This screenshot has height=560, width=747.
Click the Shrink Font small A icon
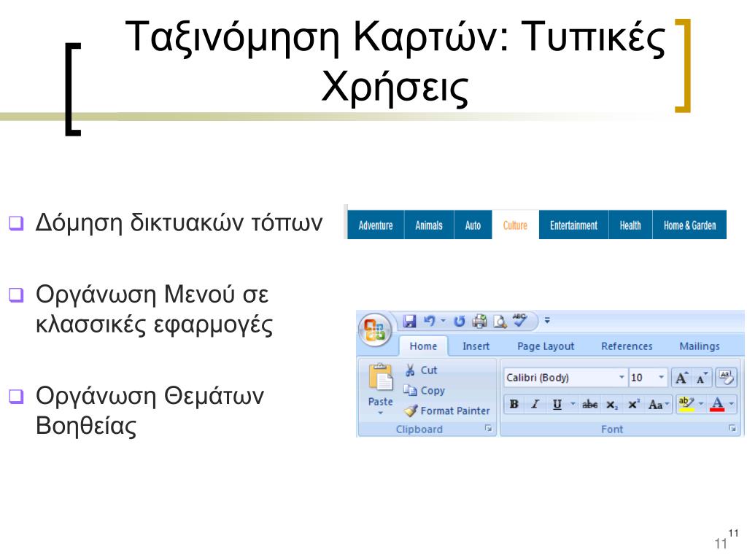701,378
